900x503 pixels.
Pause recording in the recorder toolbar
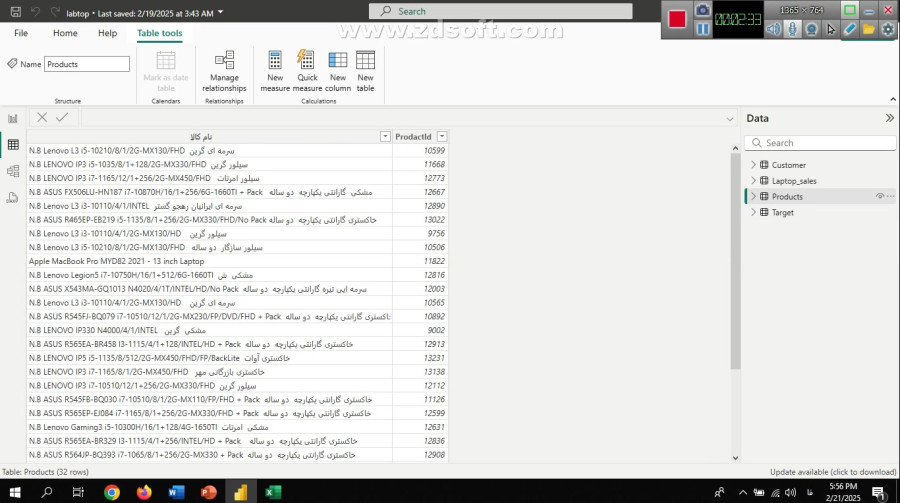703,29
